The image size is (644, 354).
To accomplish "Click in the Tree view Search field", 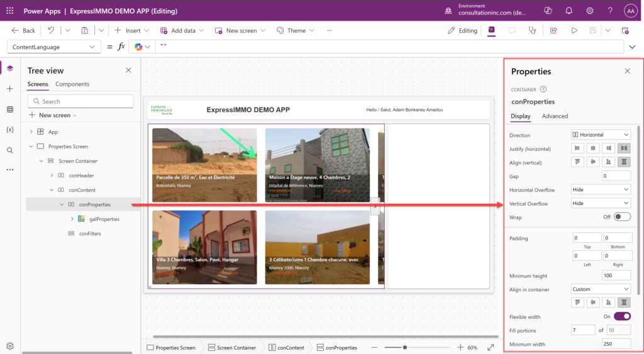I will pos(80,101).
